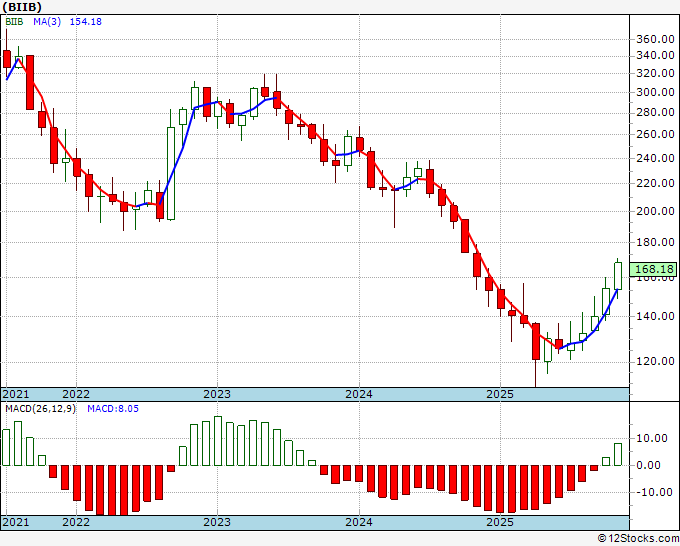Click 2023 on the price chart time axis
The image size is (680, 546).
click(217, 394)
